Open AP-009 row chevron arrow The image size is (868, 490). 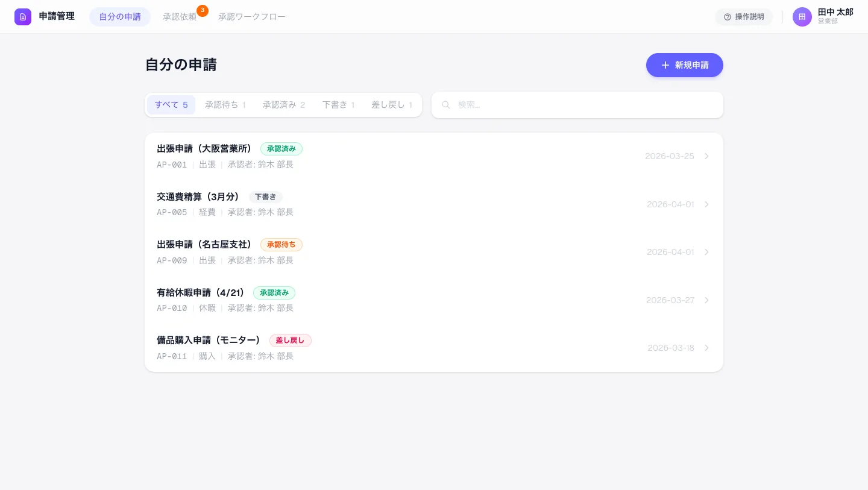click(x=706, y=252)
